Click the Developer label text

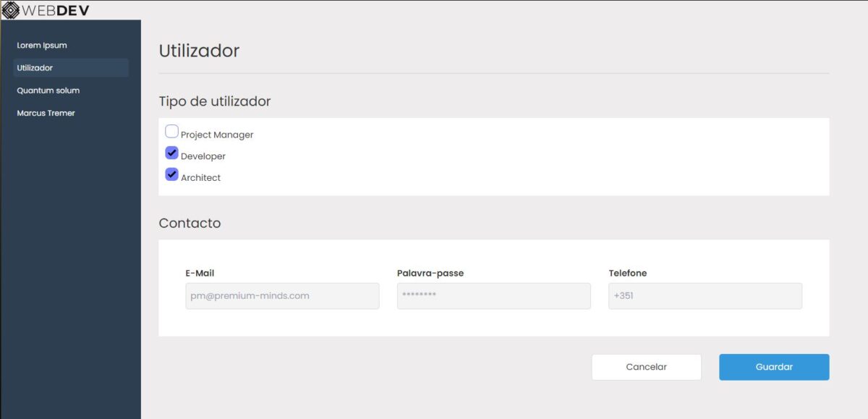(203, 156)
